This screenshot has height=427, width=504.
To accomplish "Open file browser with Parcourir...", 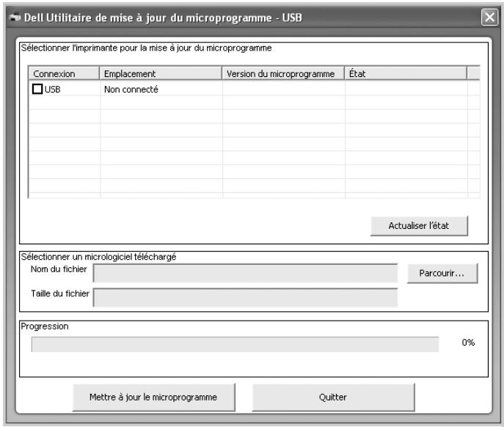I will (442, 274).
